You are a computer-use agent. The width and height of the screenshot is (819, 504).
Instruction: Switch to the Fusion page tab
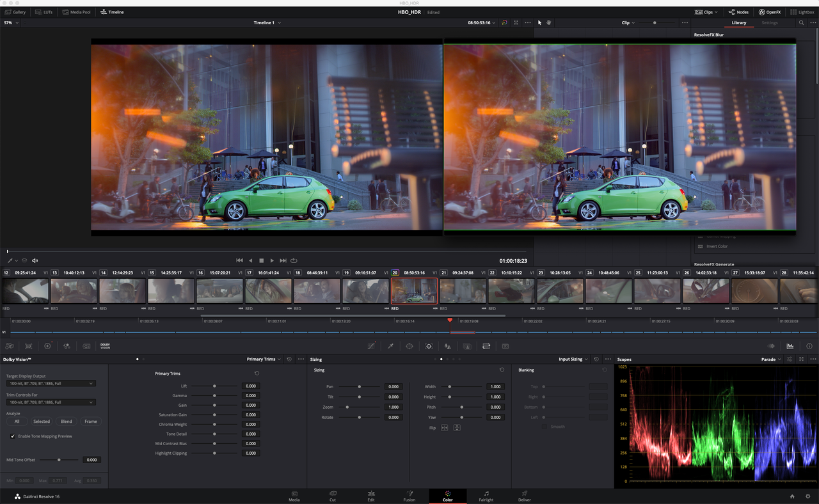pos(409,496)
